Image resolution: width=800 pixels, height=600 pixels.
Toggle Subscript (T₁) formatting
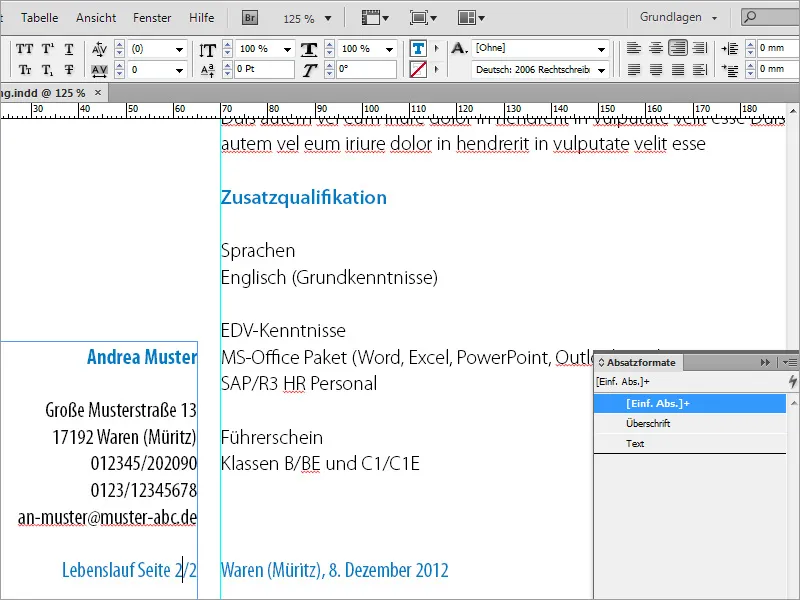(47, 70)
